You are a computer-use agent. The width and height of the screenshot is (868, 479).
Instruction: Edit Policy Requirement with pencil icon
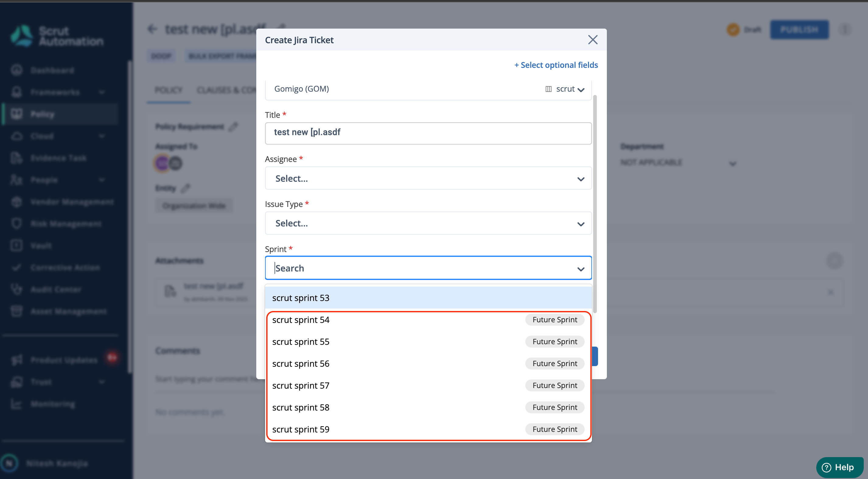(x=233, y=127)
